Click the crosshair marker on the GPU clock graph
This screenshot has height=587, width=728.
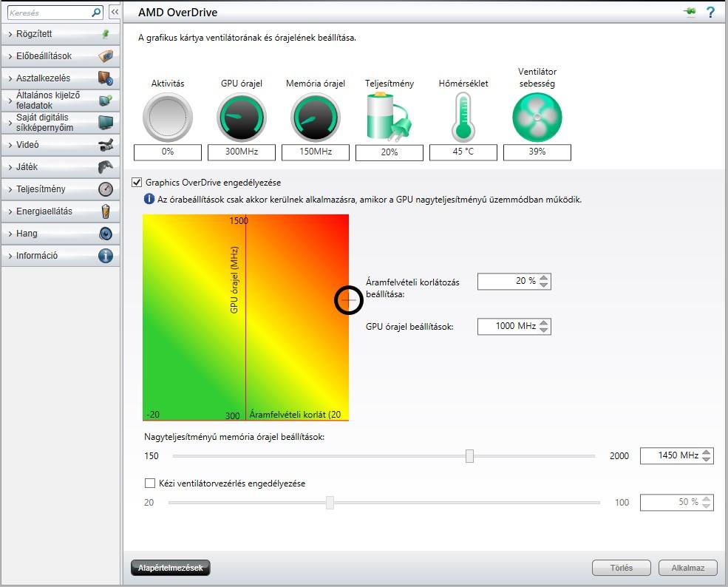click(x=349, y=300)
